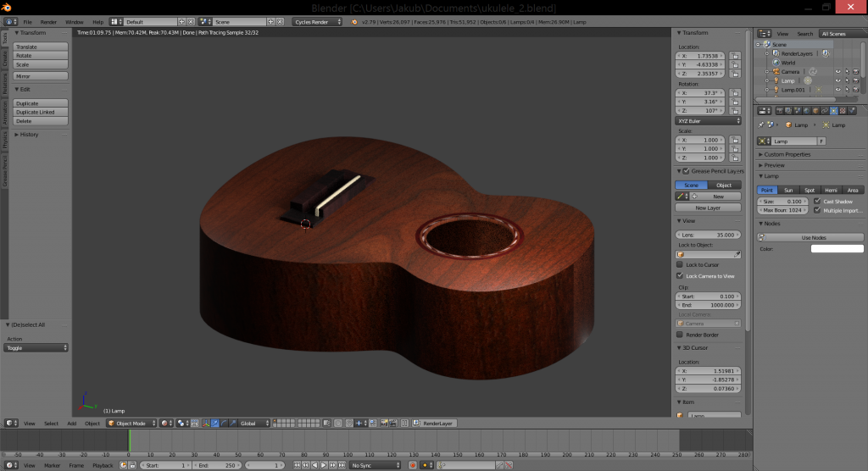
Task: Click the timeline editor type icon
Action: pyautogui.click(x=9, y=465)
